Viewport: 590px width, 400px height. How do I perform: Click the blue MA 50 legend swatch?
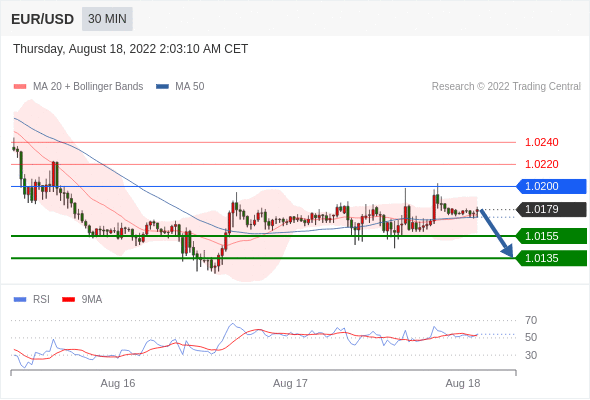[x=162, y=87]
